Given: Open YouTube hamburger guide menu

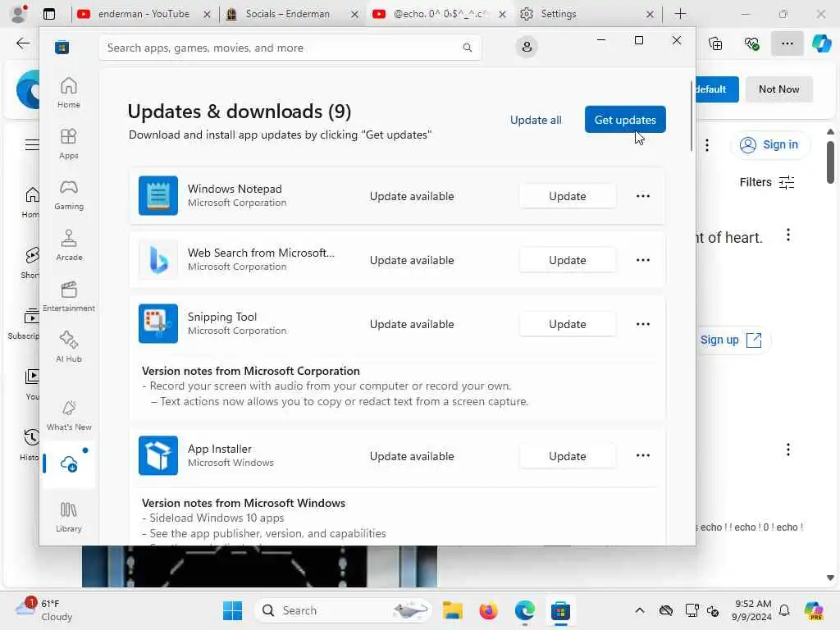Looking at the screenshot, I should coord(32,144).
